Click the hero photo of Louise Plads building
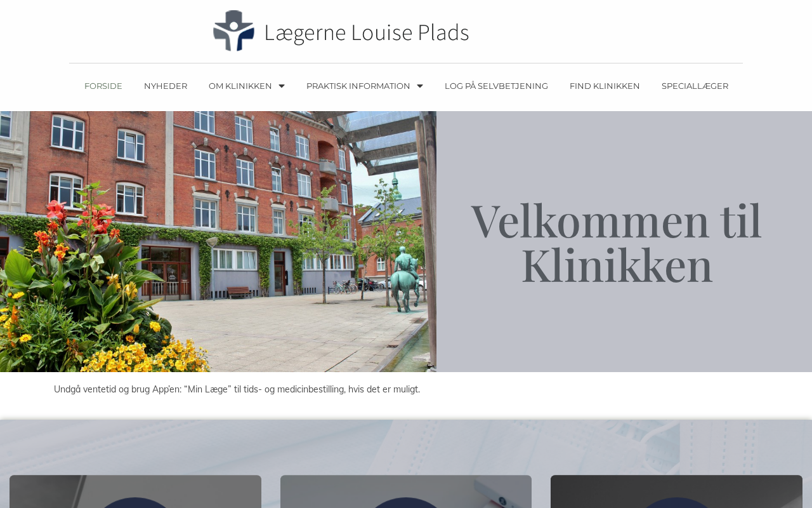Image resolution: width=812 pixels, height=508 pixels. point(218,241)
